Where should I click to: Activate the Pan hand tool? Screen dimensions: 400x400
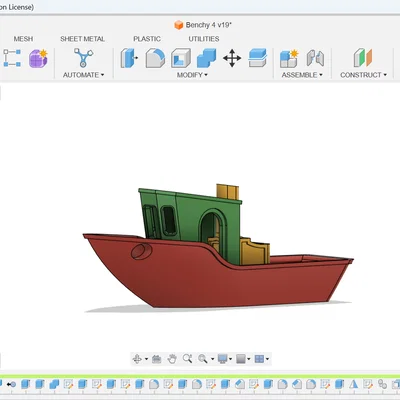pos(172,359)
